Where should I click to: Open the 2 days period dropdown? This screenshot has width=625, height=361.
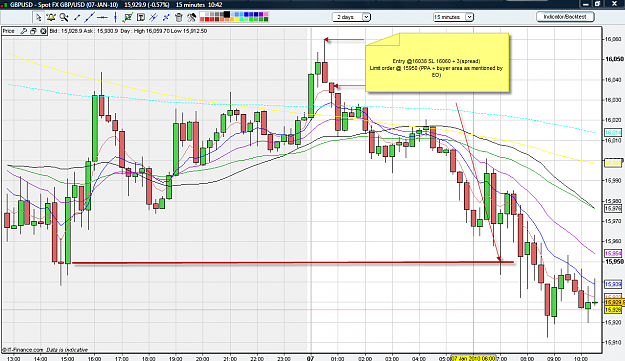point(351,17)
